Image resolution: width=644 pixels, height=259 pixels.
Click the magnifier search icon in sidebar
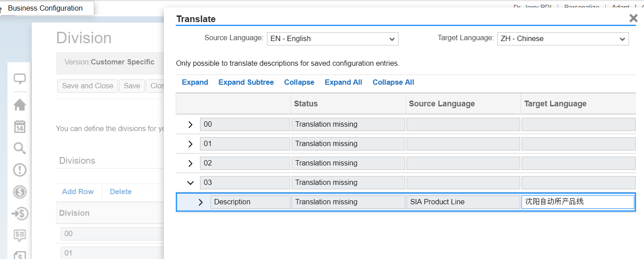tap(20, 148)
